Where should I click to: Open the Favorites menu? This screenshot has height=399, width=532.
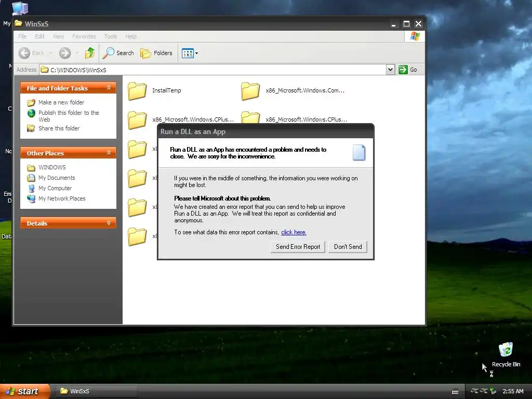click(84, 36)
